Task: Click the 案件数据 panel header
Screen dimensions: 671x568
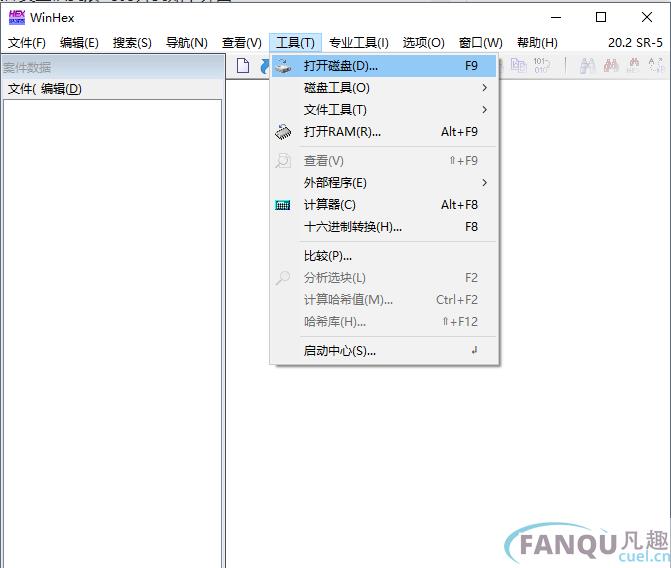Action: point(113,67)
